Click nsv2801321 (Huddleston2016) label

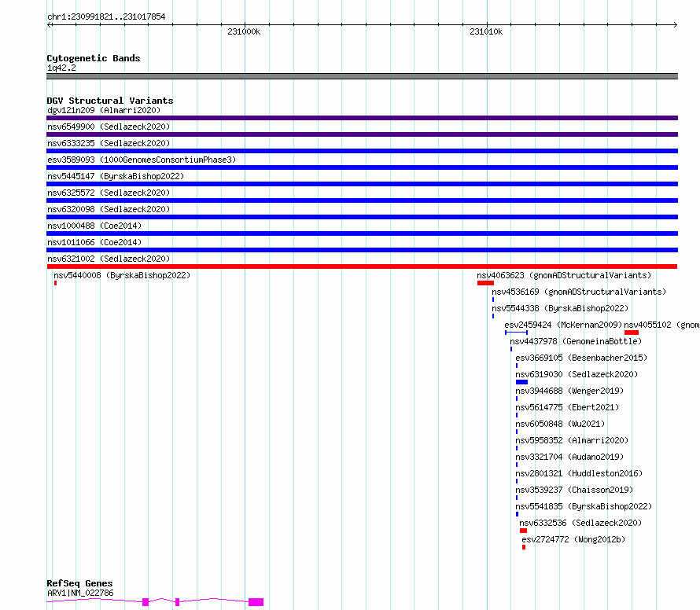coord(579,473)
